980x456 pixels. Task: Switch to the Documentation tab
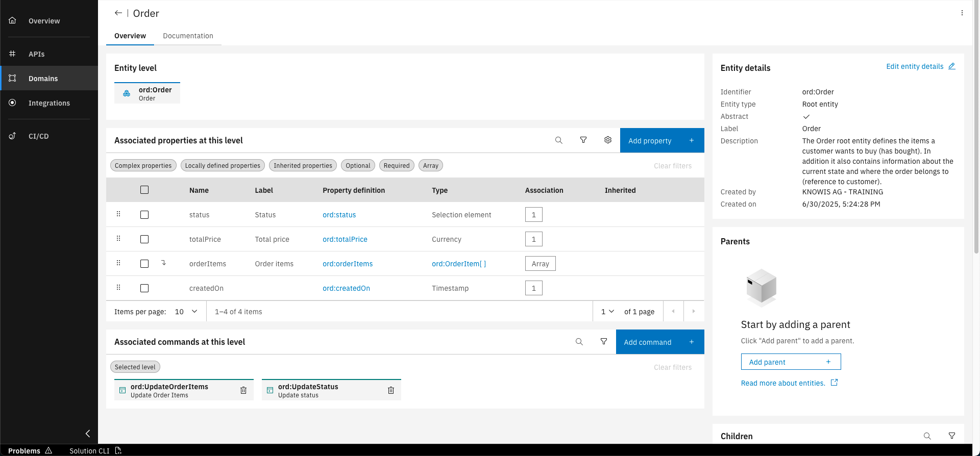188,36
